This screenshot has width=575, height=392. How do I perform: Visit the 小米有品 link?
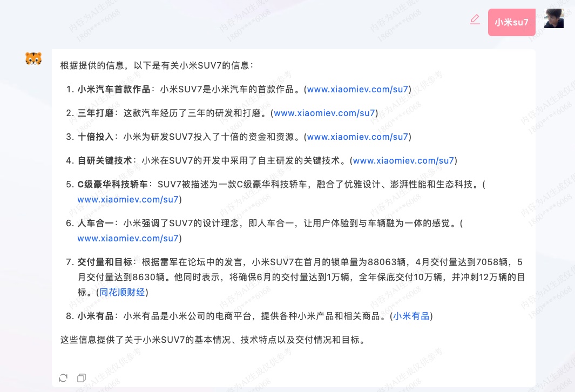(411, 316)
